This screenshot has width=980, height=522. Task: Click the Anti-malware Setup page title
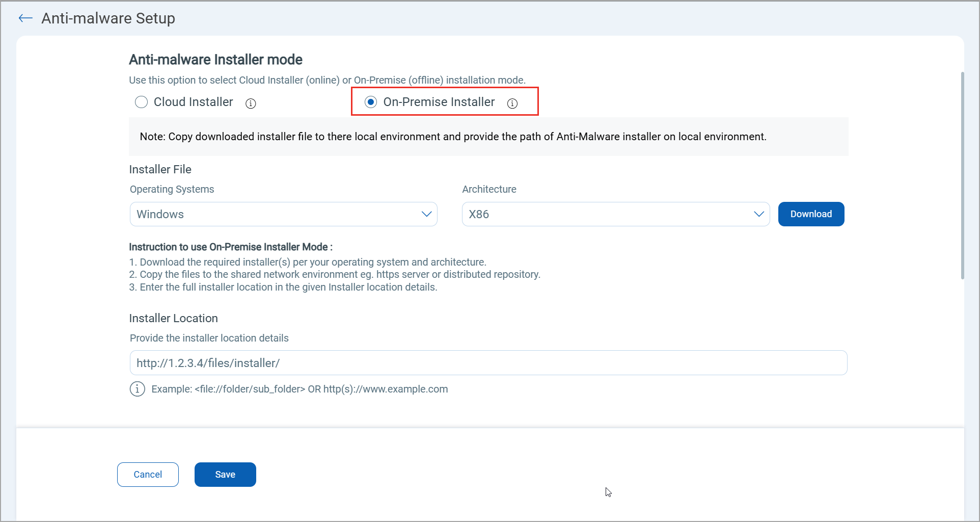[x=108, y=18]
